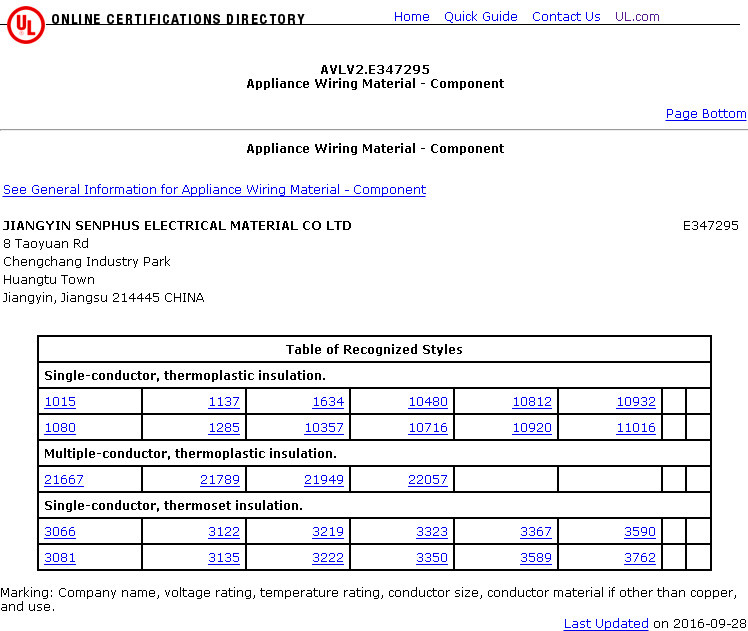Open thermoset style 3135 link
748x631 pixels.
click(x=224, y=558)
